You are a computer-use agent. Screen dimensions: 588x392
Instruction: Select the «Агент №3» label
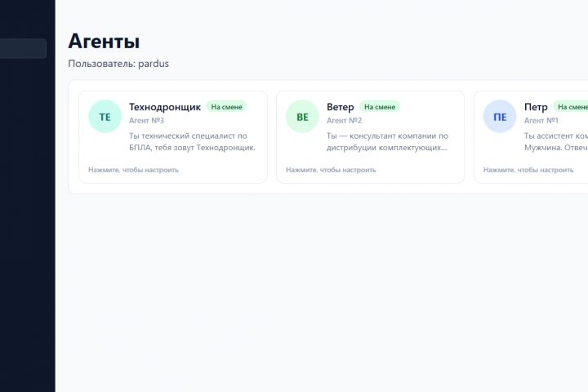coord(147,120)
